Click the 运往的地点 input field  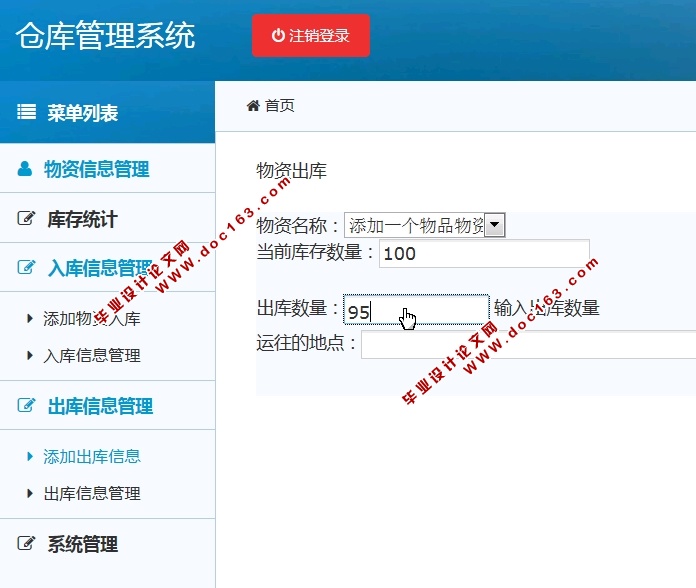(x=529, y=344)
